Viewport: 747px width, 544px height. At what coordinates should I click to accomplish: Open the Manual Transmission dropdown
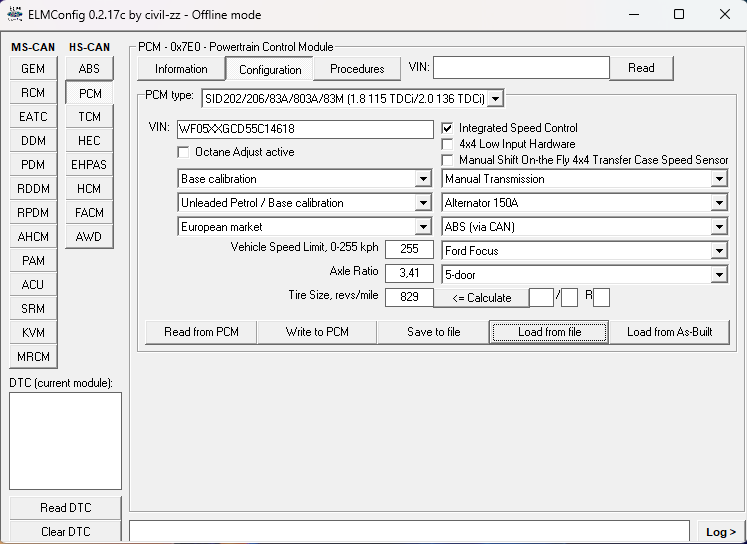click(x=719, y=179)
